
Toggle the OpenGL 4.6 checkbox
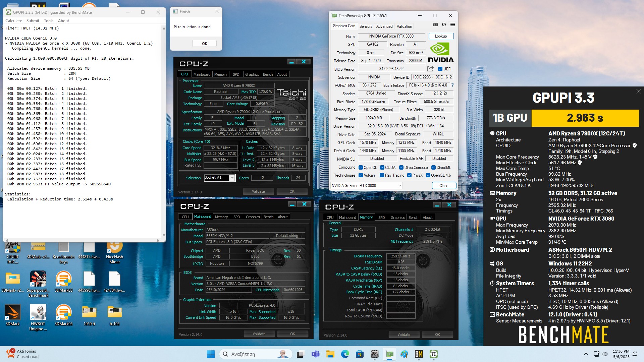coord(428,175)
